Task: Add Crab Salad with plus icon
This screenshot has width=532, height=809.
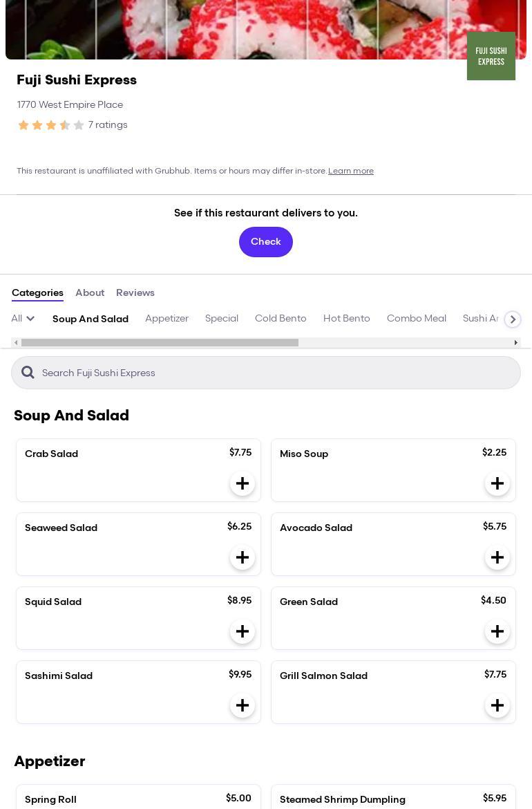Action: (243, 483)
